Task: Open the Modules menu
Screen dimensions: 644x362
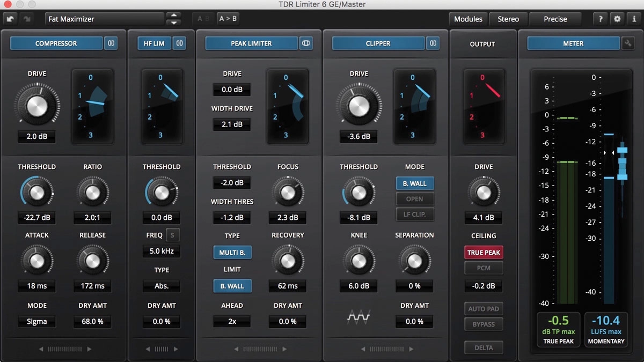Action: (x=469, y=19)
